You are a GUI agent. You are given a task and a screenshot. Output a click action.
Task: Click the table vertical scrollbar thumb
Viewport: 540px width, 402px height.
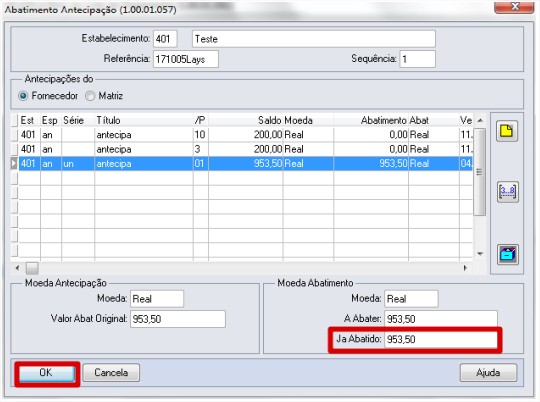[479, 172]
